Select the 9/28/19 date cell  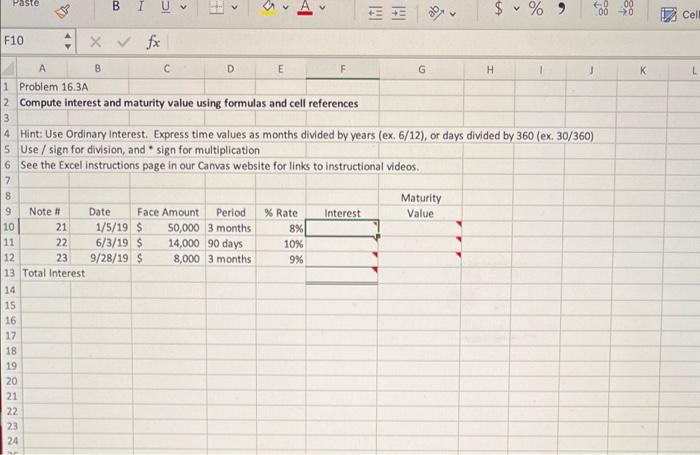(100, 258)
